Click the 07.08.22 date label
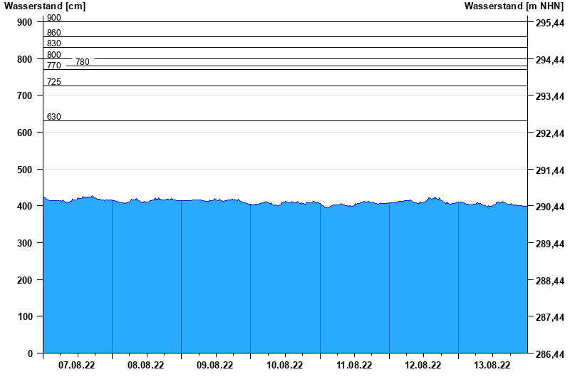This screenshot has width=570, height=392. (x=77, y=366)
